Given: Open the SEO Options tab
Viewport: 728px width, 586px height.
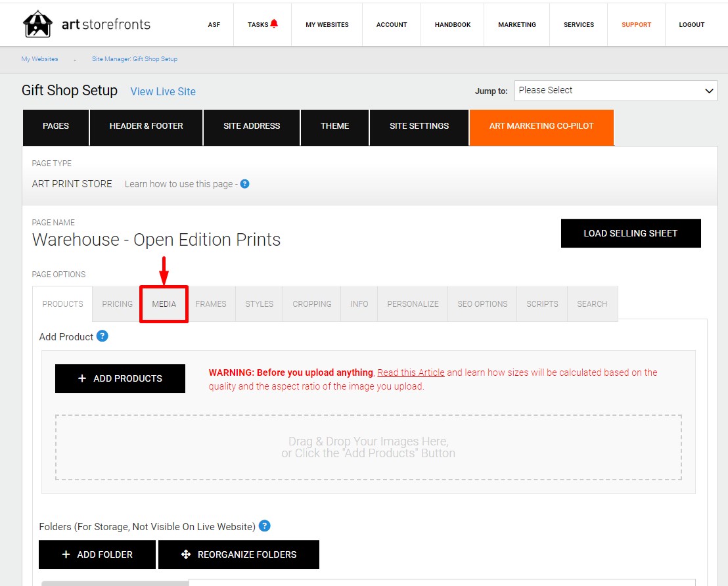Looking at the screenshot, I should click(482, 304).
